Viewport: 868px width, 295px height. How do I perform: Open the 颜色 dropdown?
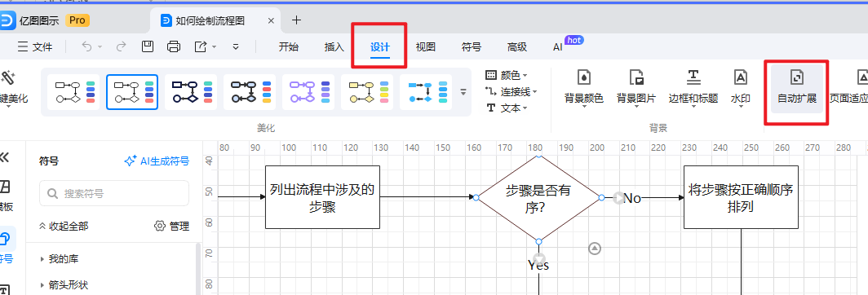coord(506,75)
